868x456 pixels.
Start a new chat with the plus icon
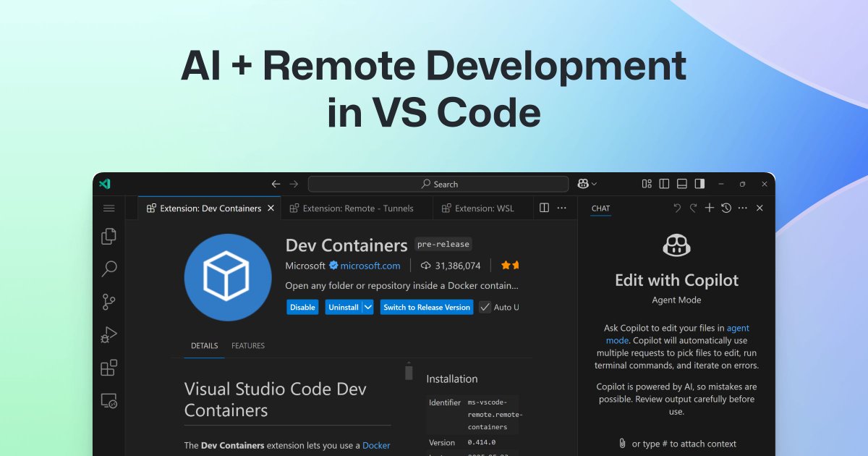710,208
